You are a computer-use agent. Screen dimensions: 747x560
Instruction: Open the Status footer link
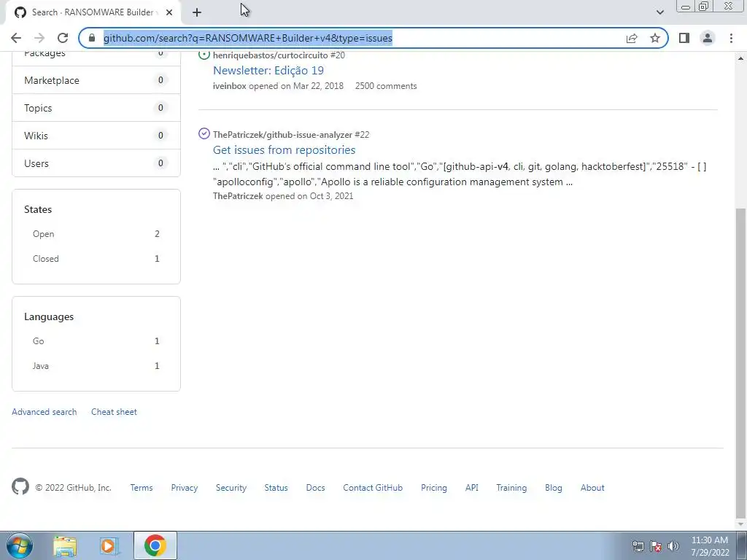[x=276, y=488]
